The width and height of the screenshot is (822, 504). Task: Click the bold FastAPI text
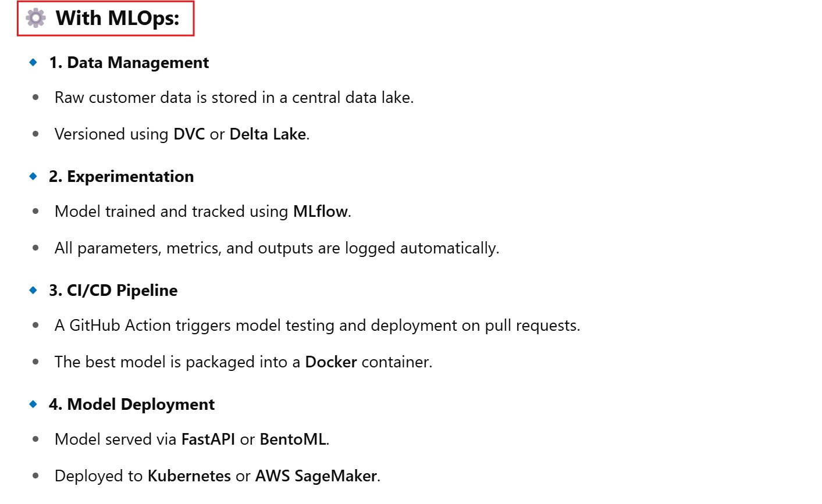pyautogui.click(x=208, y=439)
